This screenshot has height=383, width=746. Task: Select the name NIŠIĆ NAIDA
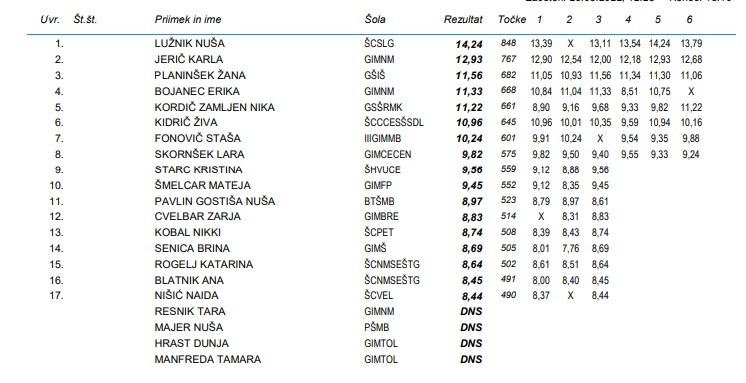pos(186,295)
